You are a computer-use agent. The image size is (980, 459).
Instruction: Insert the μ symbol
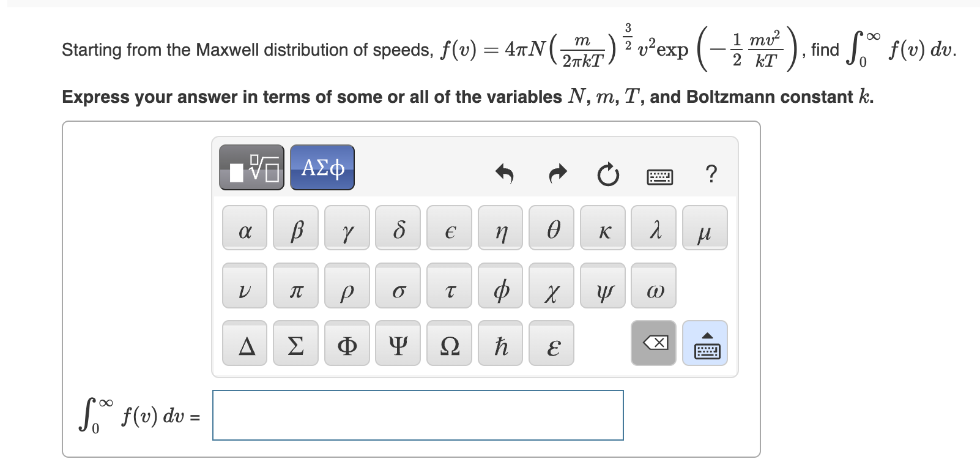coord(705,229)
